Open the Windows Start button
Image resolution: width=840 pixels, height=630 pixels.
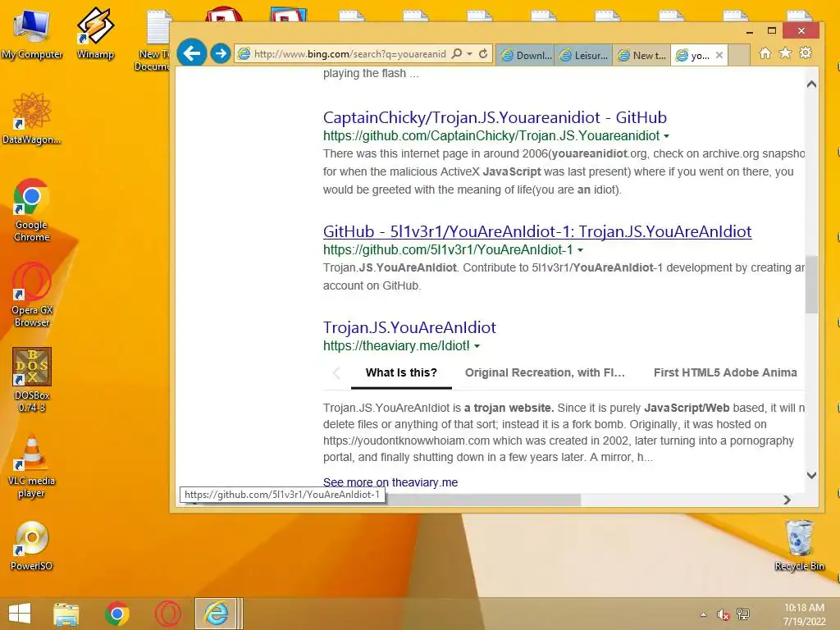20,614
